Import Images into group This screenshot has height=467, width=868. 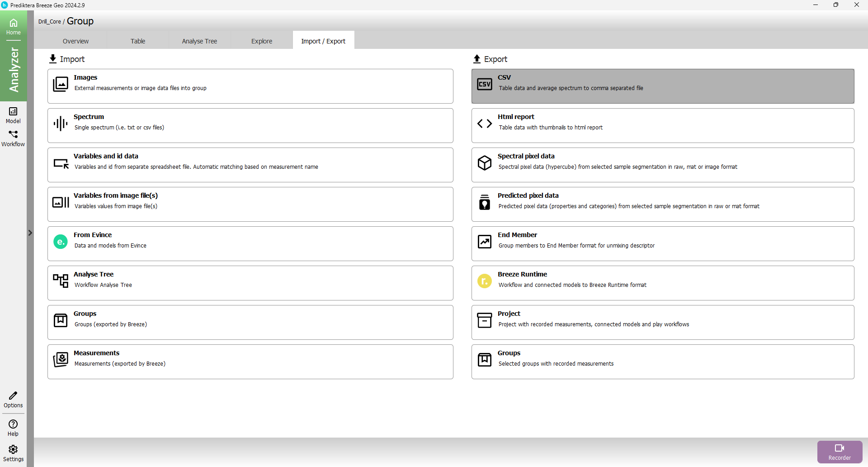(250, 86)
